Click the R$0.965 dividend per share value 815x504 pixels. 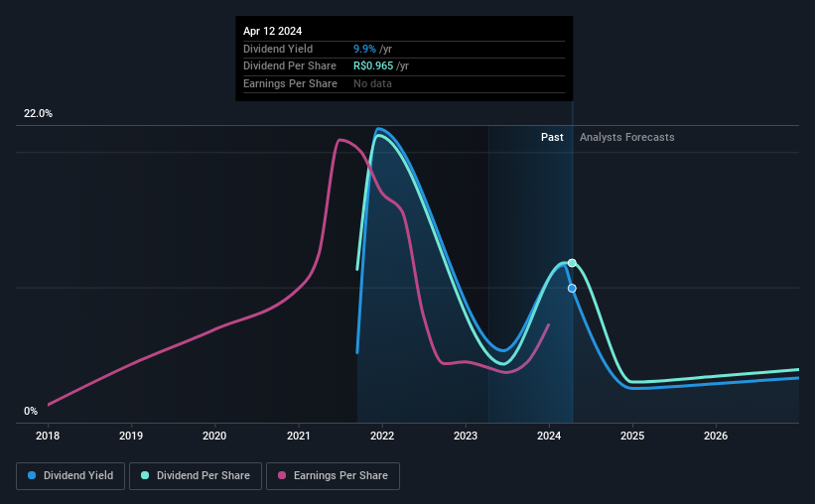pyautogui.click(x=373, y=66)
